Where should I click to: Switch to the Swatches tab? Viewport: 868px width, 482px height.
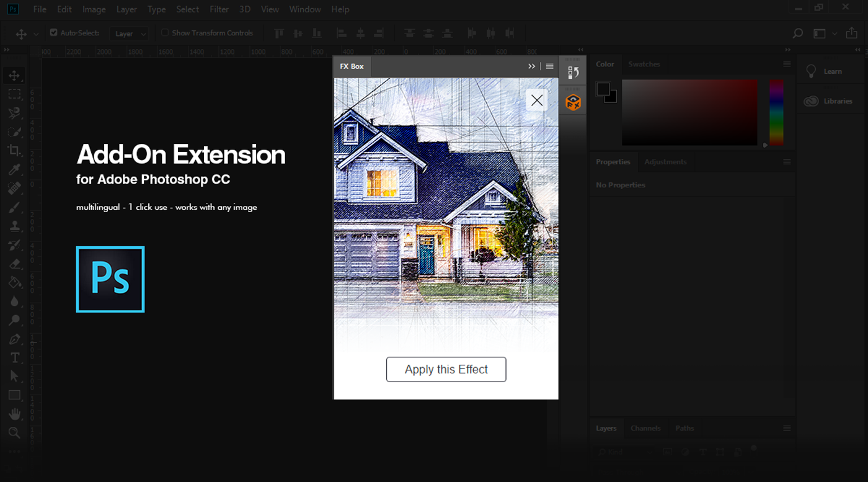(644, 64)
